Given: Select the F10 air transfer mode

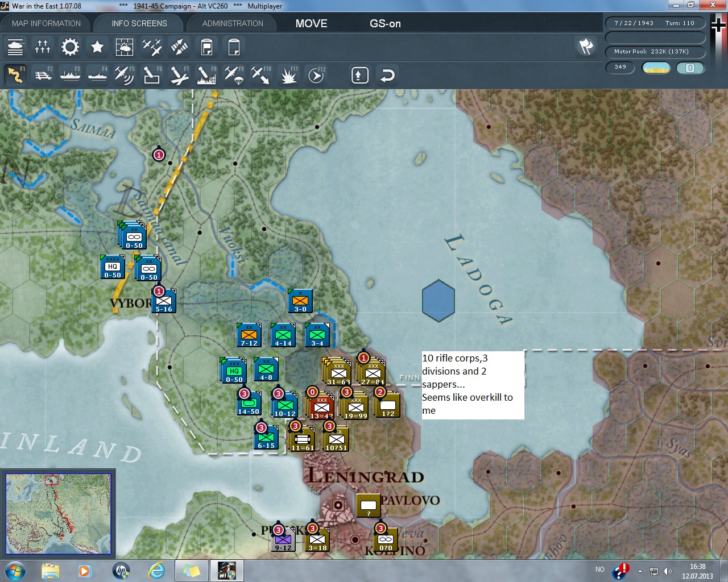Looking at the screenshot, I should tap(261, 75).
